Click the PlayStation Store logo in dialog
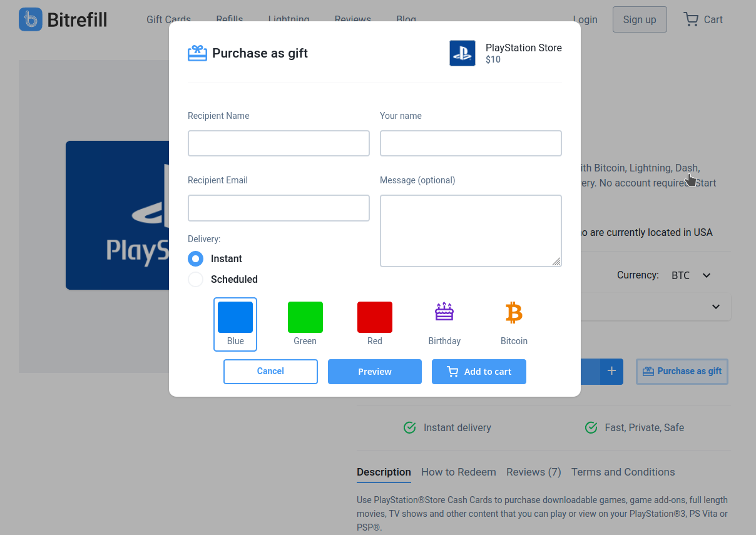756x535 pixels. [462, 53]
